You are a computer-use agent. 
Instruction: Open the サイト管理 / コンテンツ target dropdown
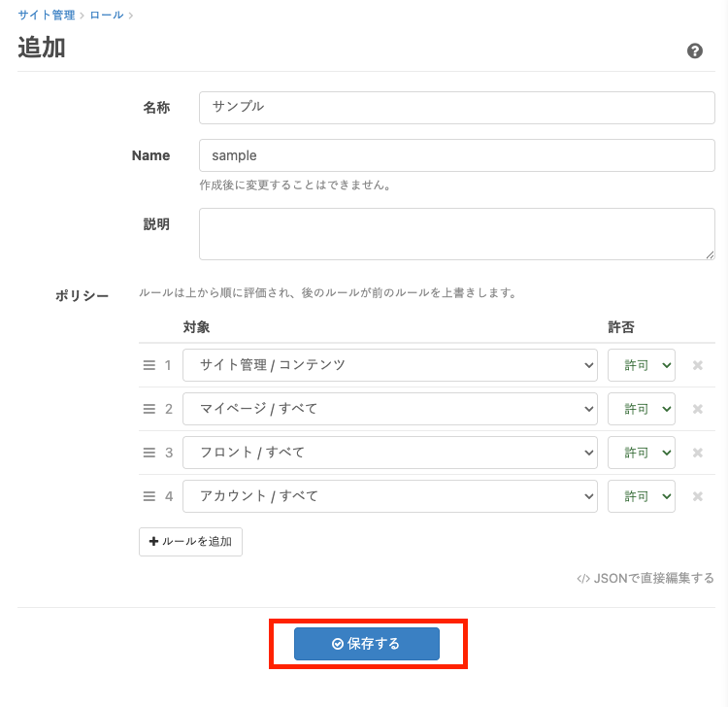point(389,365)
